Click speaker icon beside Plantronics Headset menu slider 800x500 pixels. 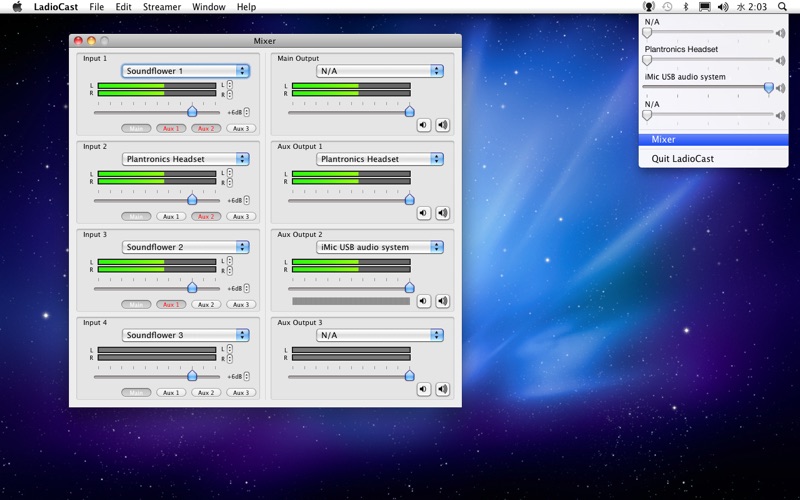point(781,61)
